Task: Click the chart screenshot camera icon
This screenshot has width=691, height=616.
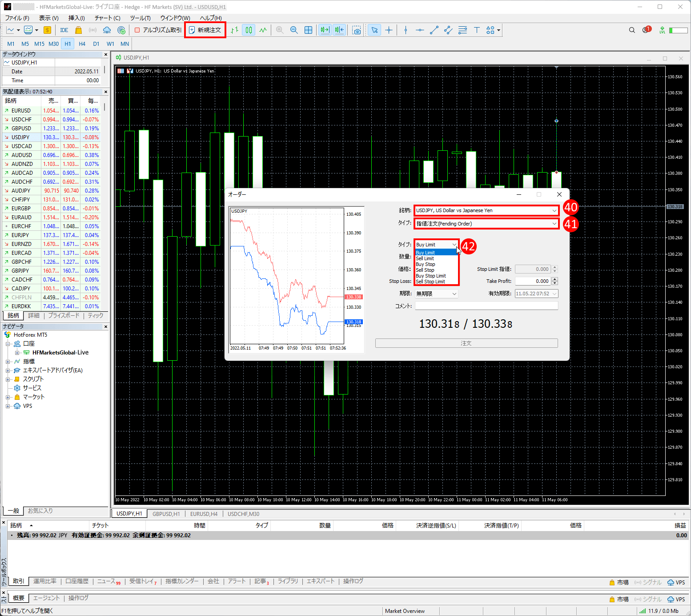Action: pyautogui.click(x=357, y=30)
